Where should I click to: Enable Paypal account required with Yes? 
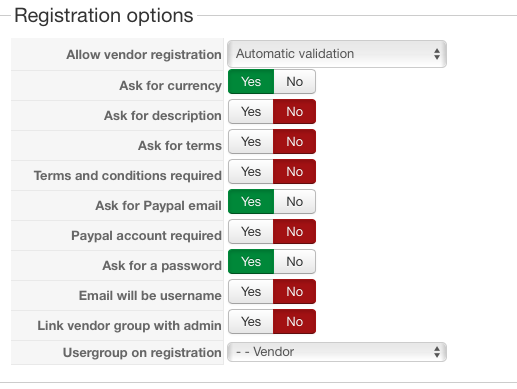tap(251, 232)
